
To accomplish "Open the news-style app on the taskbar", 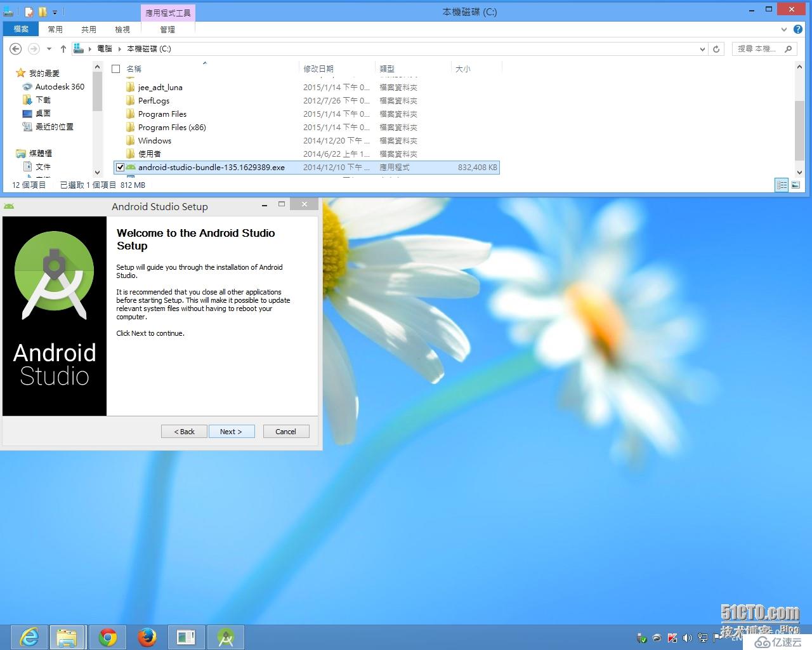I will click(187, 637).
